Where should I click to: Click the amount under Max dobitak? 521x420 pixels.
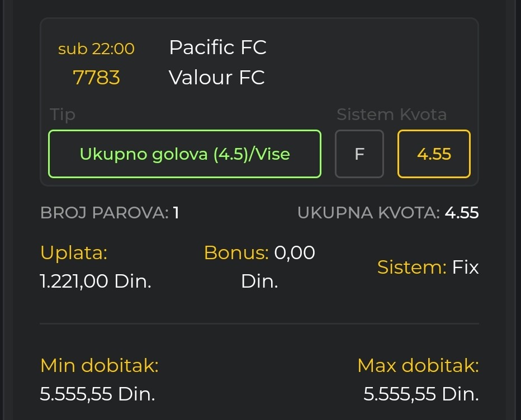[x=421, y=394]
